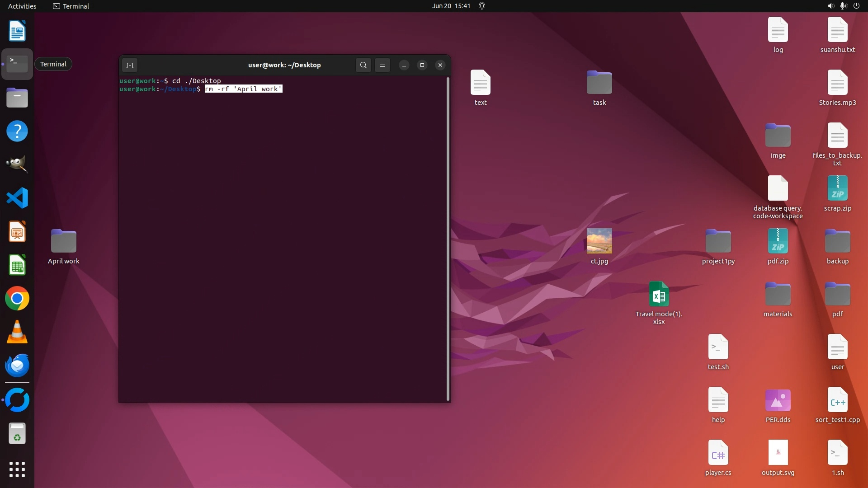Click the Terminal window scrollbar
The image size is (868, 488).
pos(448,239)
